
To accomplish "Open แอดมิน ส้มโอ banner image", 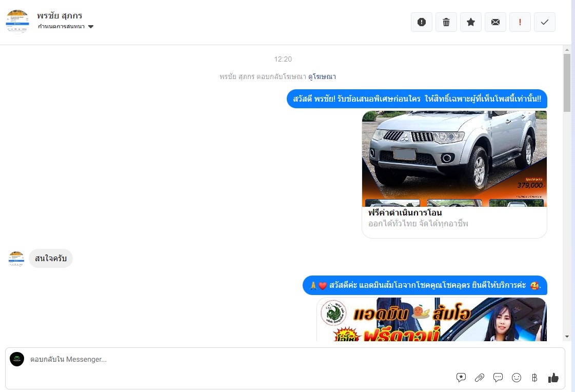I will [x=431, y=319].
